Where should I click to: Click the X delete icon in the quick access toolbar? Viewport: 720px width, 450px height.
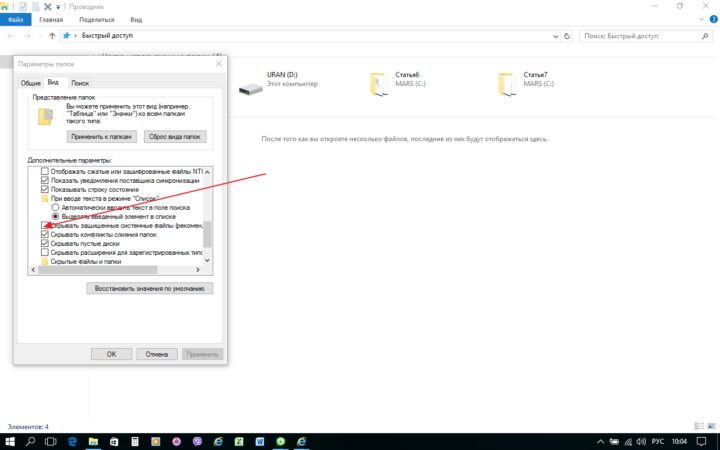pos(47,6)
